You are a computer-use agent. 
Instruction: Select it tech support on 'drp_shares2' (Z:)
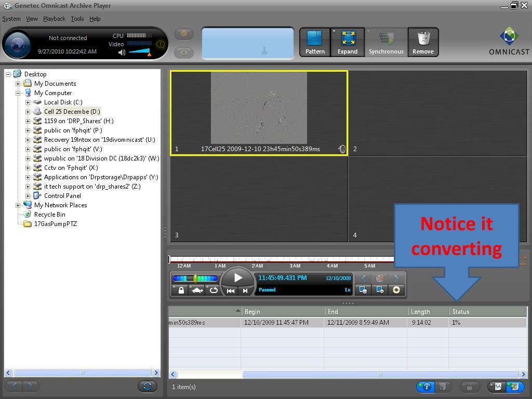coord(92,187)
